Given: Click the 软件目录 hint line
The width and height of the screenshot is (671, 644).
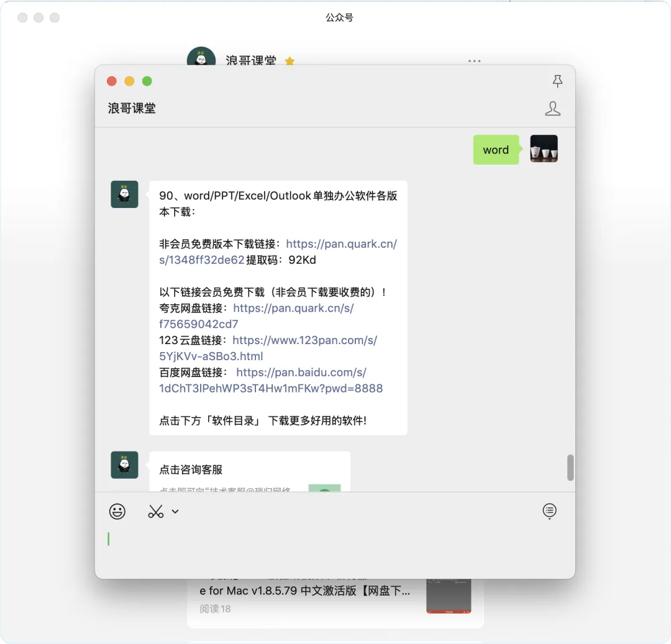Looking at the screenshot, I should 263,421.
